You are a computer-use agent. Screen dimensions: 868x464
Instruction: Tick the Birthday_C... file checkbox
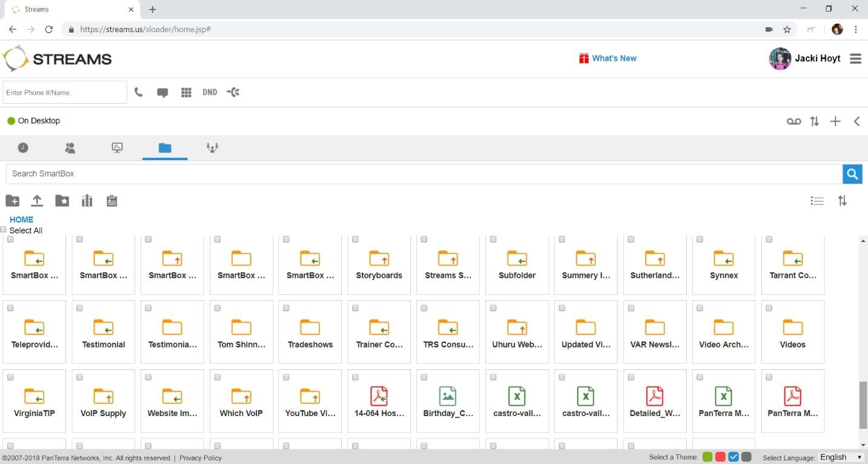click(424, 377)
